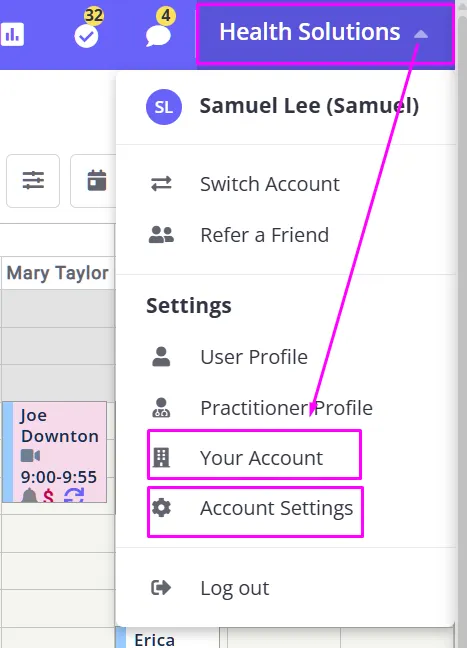Image resolution: width=467 pixels, height=648 pixels.
Task: Click the gear icon beside Account Settings
Action: coord(161,507)
